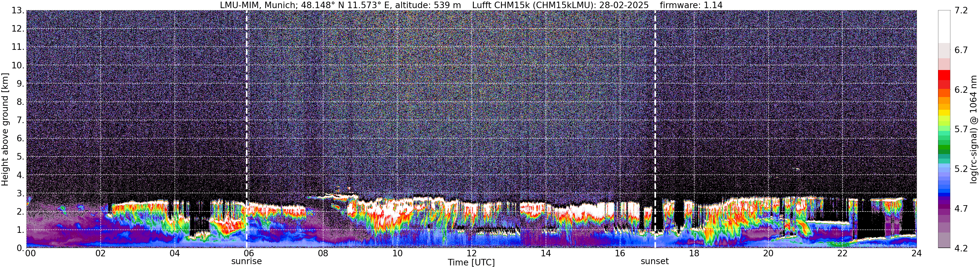This screenshot has height=269, width=980.
Task: Click height axis tick label '7.'
Action: [x=20, y=120]
